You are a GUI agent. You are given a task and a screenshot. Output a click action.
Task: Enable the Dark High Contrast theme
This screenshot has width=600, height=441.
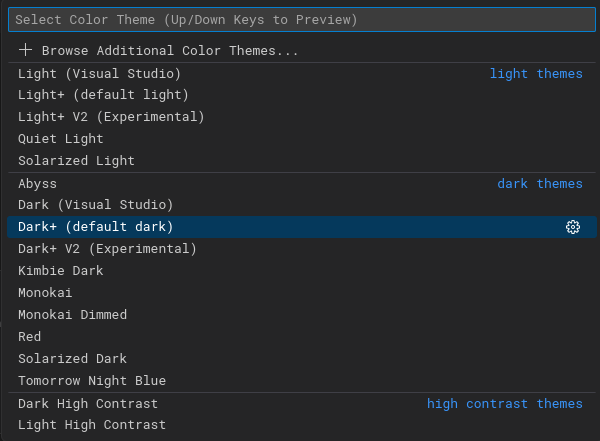click(302, 403)
